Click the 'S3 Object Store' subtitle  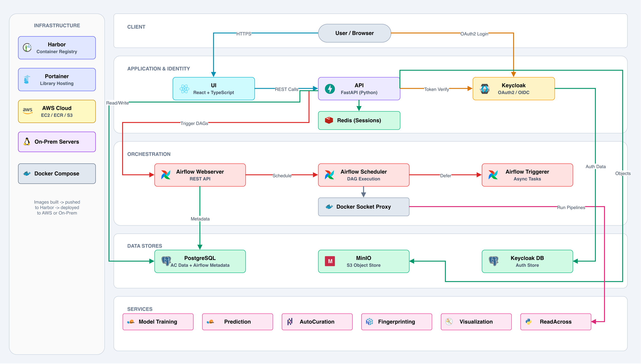coord(364,265)
